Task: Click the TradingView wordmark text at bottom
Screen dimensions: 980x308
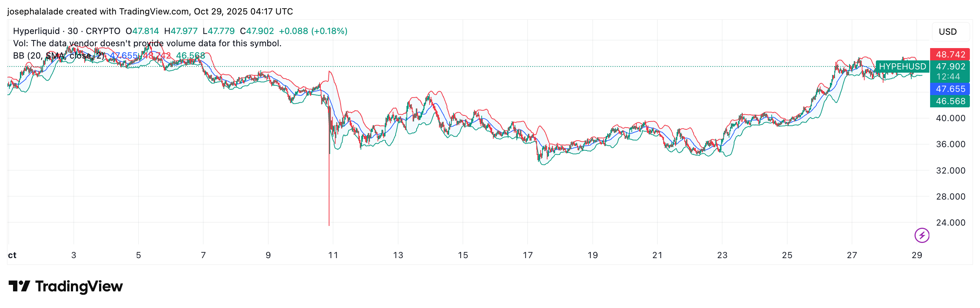Action: tap(79, 286)
